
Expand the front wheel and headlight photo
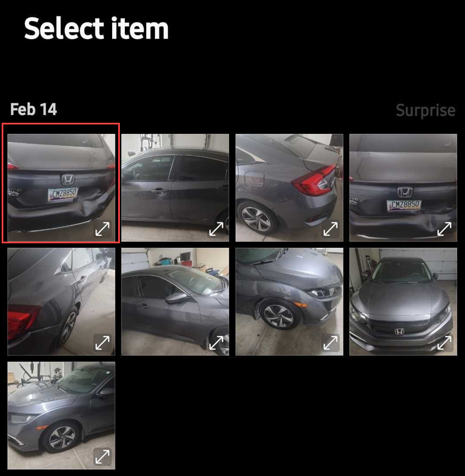click(x=330, y=343)
